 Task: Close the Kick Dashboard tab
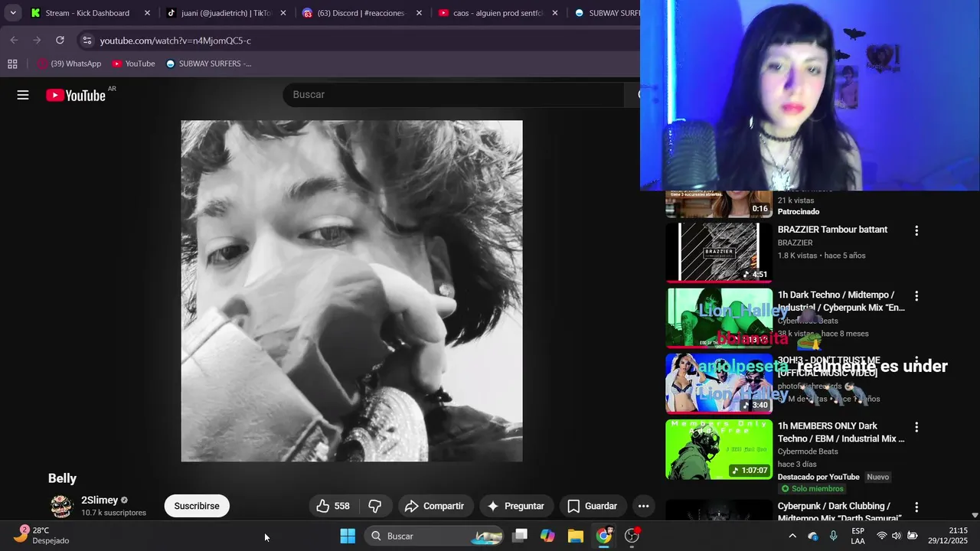click(147, 13)
